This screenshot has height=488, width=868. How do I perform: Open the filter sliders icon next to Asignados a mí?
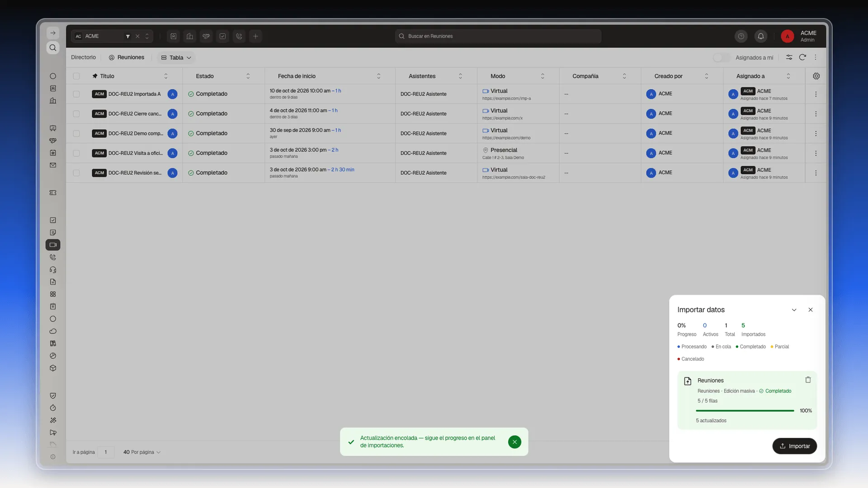(x=789, y=57)
